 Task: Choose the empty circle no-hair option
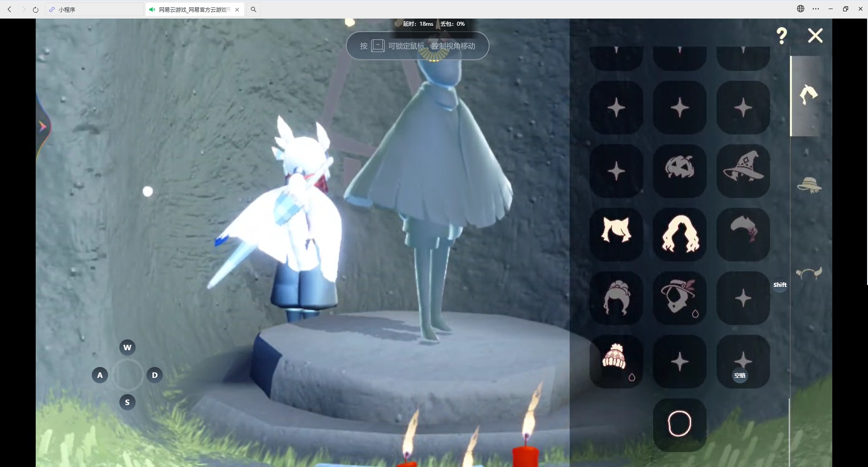pyautogui.click(x=679, y=424)
